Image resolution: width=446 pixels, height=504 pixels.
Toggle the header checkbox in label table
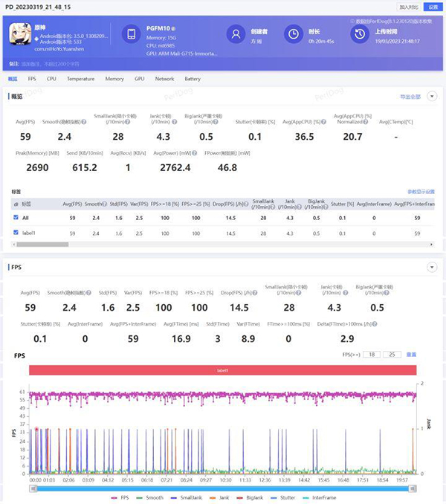[x=16, y=203]
